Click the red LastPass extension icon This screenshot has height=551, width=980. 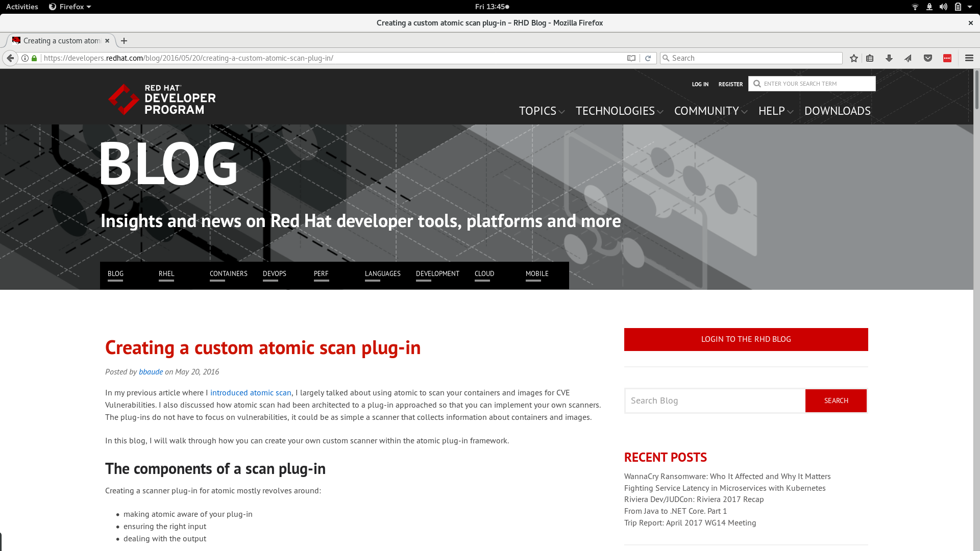point(947,58)
